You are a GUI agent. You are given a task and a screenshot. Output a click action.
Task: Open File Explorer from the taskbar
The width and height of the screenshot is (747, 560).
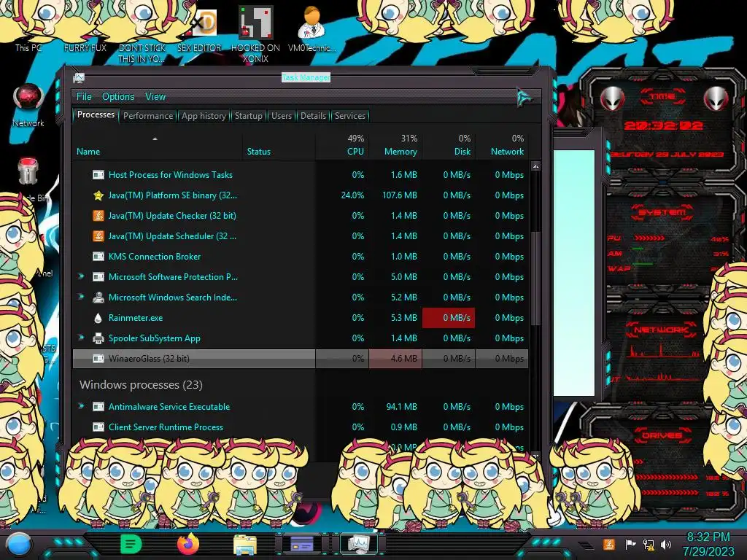245,545
